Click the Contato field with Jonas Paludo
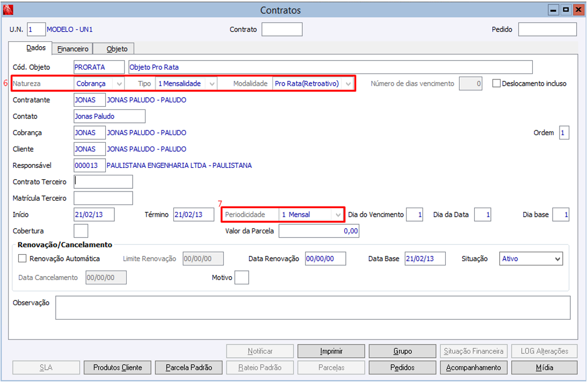 [x=110, y=116]
